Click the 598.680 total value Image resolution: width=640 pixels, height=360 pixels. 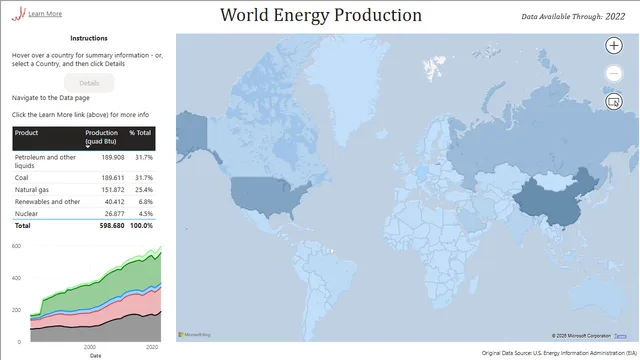tap(112, 225)
